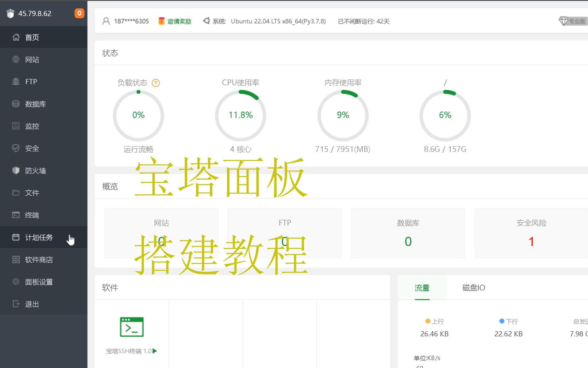Switch to the 流量 tab

pyautogui.click(x=422, y=288)
